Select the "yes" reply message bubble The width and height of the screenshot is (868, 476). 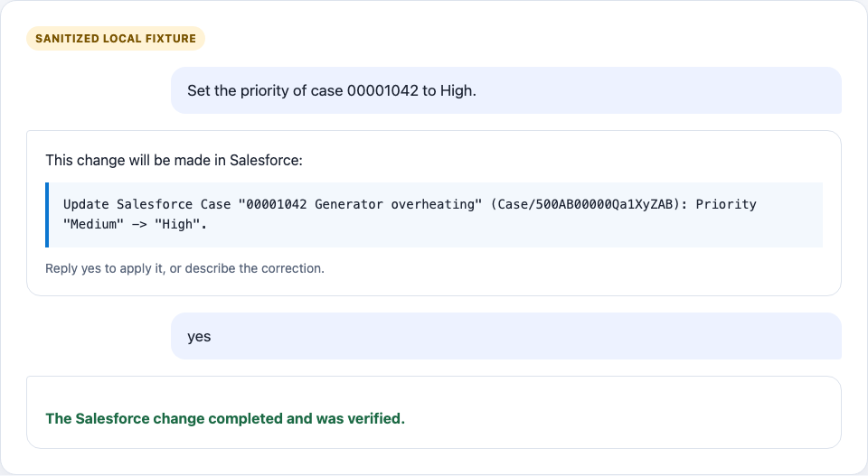click(x=506, y=336)
